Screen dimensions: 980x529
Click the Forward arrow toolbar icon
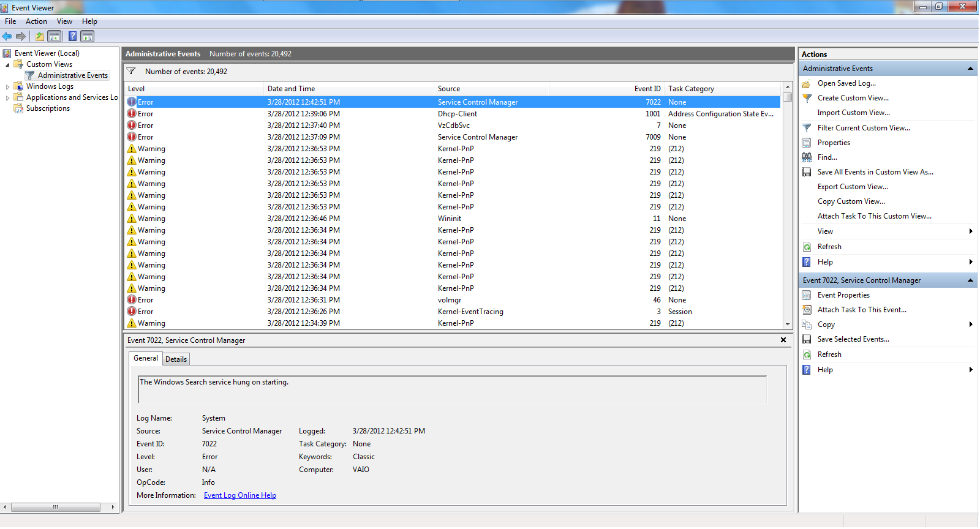click(21, 36)
